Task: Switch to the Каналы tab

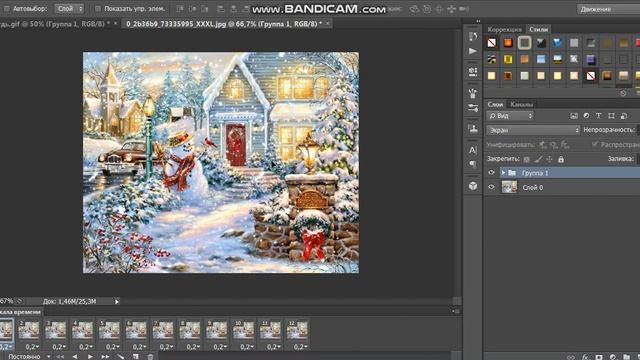Action: (x=521, y=104)
